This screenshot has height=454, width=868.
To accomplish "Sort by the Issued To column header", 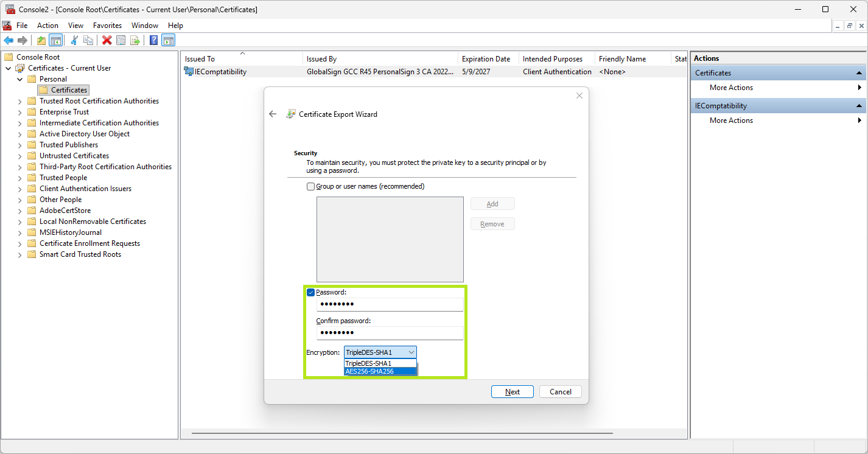I will tap(242, 59).
